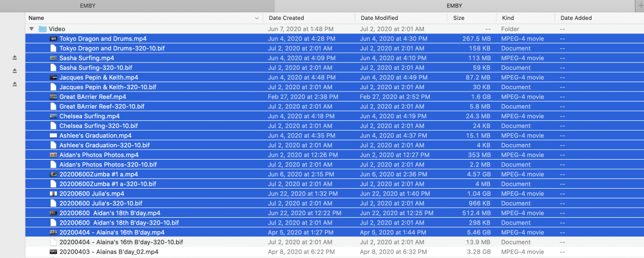Viewport: 644px width, 258px height.
Task: Click the 4.57 GB size value
Action: 479,174
